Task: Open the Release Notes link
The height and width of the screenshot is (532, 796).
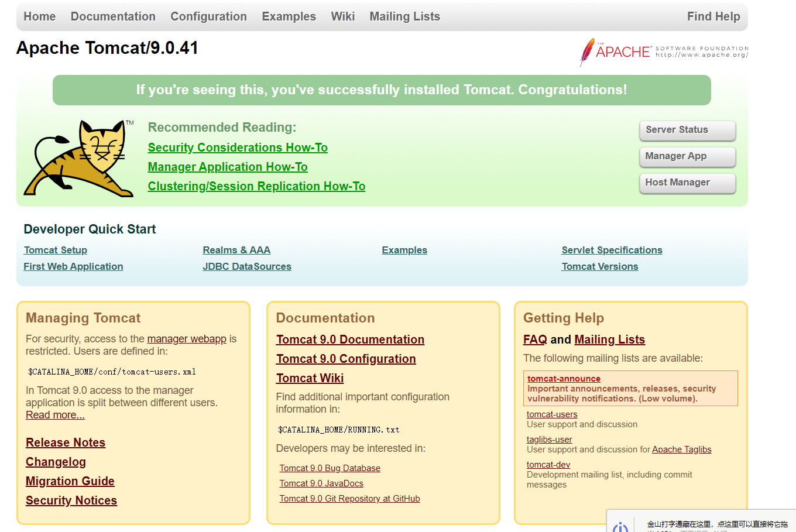Action: pyautogui.click(x=66, y=442)
